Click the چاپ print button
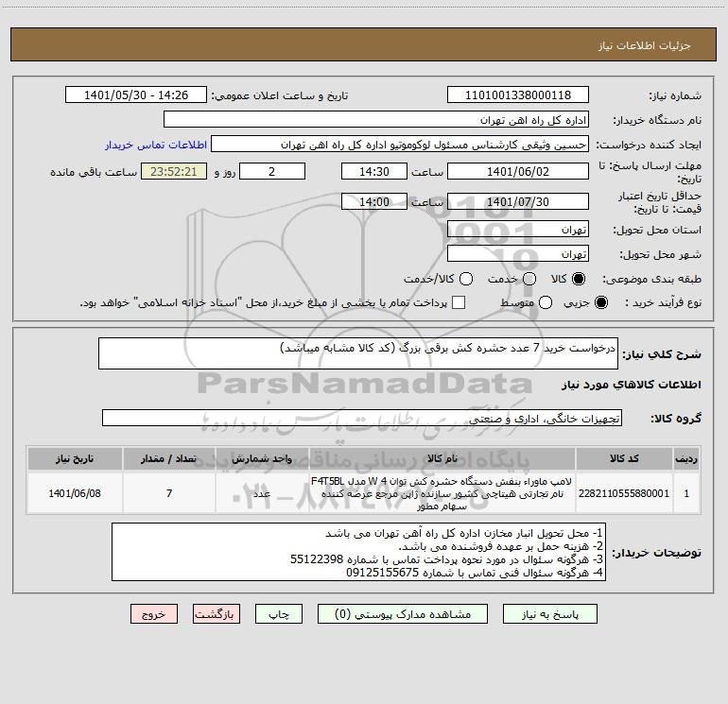The height and width of the screenshot is (704, 728). click(x=279, y=614)
